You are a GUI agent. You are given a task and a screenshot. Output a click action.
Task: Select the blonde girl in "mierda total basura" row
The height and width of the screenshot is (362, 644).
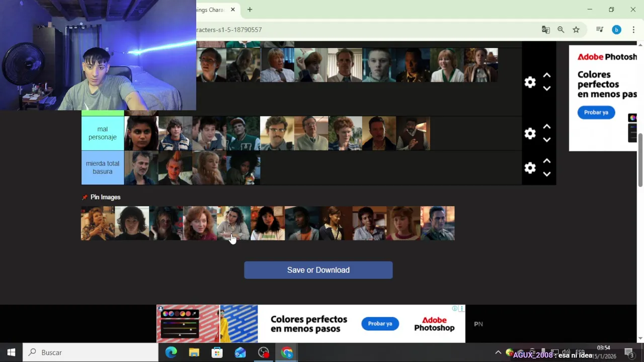pyautogui.click(x=209, y=167)
